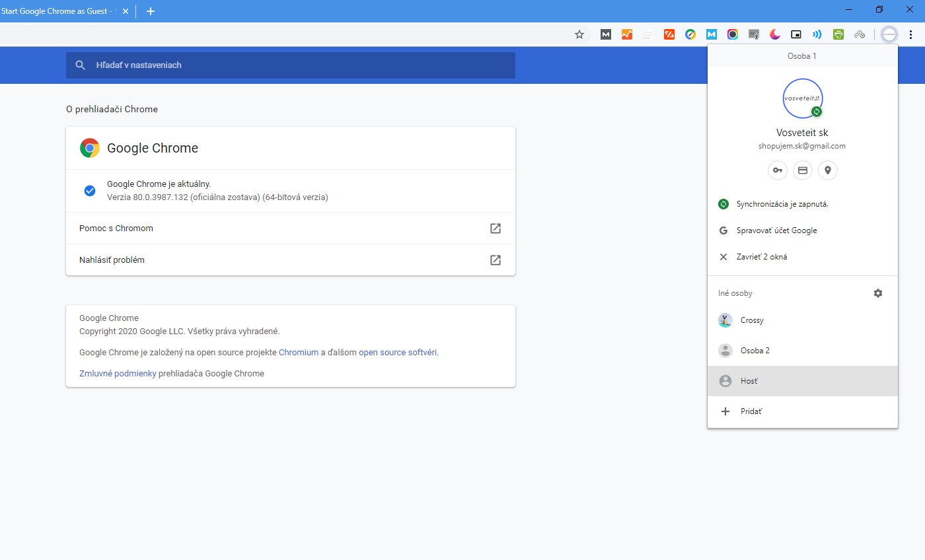The height and width of the screenshot is (560, 925).
Task: Focus the Hľadať v nastaveniach search field
Action: point(291,65)
